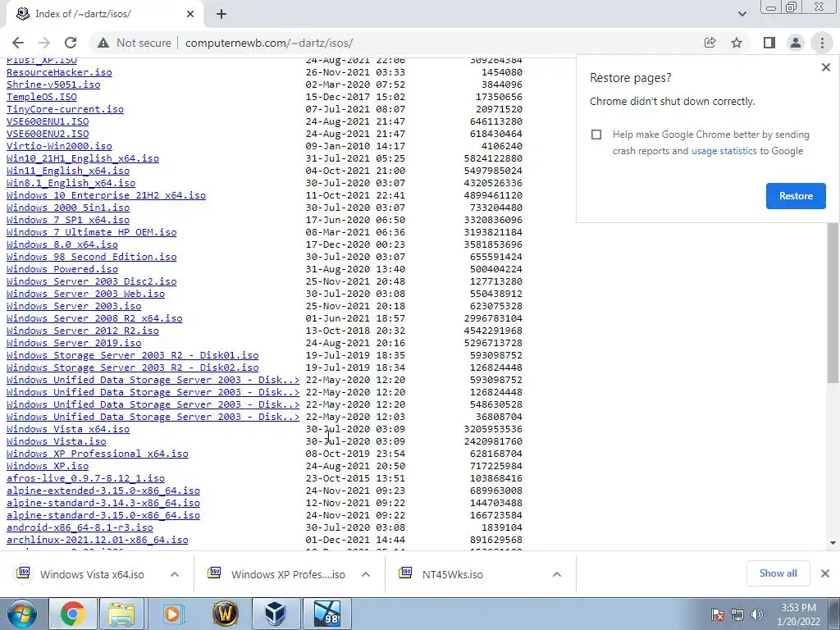
Task: Click the browser forward arrow
Action: point(44,43)
